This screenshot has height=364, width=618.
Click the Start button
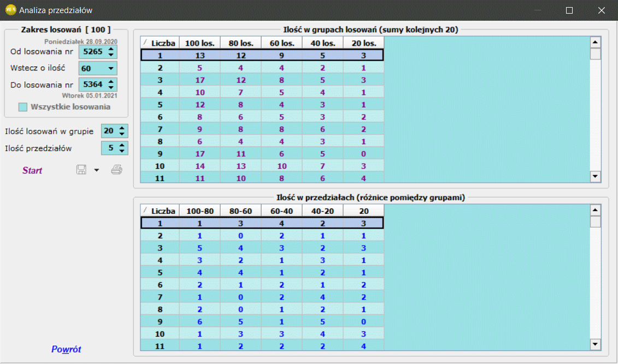[x=32, y=170]
